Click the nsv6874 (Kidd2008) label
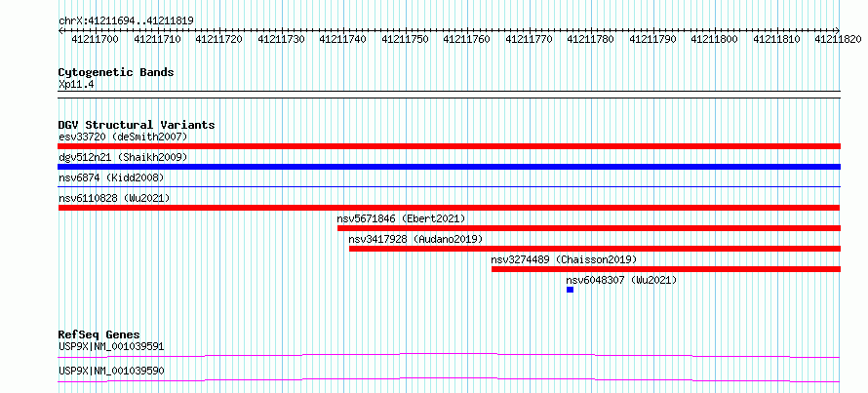This screenshot has height=393, width=868. point(111,177)
